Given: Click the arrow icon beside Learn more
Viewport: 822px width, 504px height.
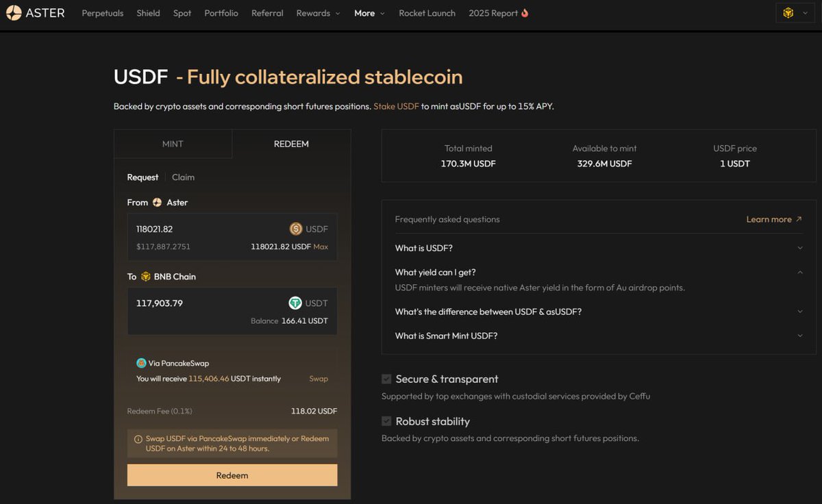Looking at the screenshot, I should (x=799, y=219).
